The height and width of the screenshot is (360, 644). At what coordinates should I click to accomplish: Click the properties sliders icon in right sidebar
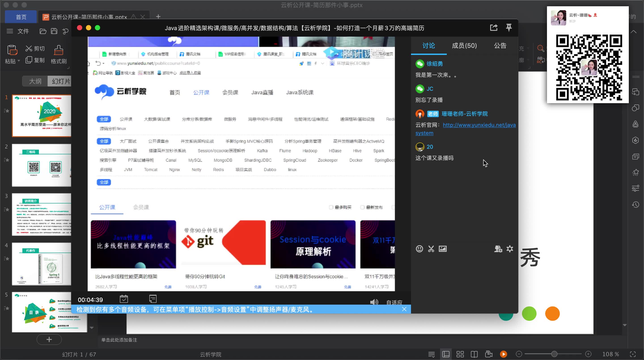[636, 188]
